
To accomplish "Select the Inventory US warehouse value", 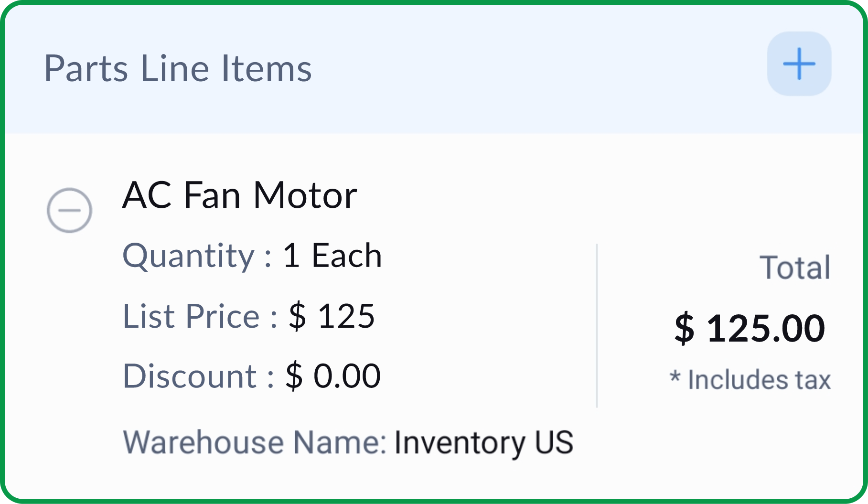I will [x=483, y=442].
